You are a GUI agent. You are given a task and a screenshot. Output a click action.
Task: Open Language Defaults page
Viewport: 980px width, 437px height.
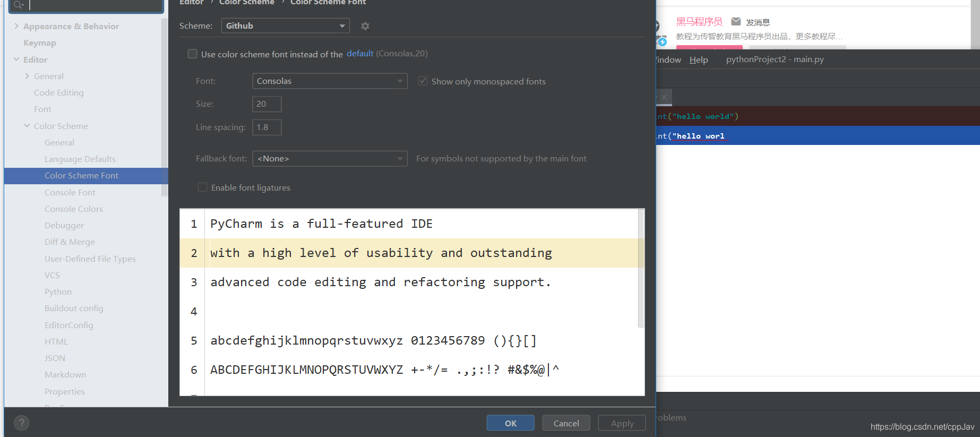[80, 159]
